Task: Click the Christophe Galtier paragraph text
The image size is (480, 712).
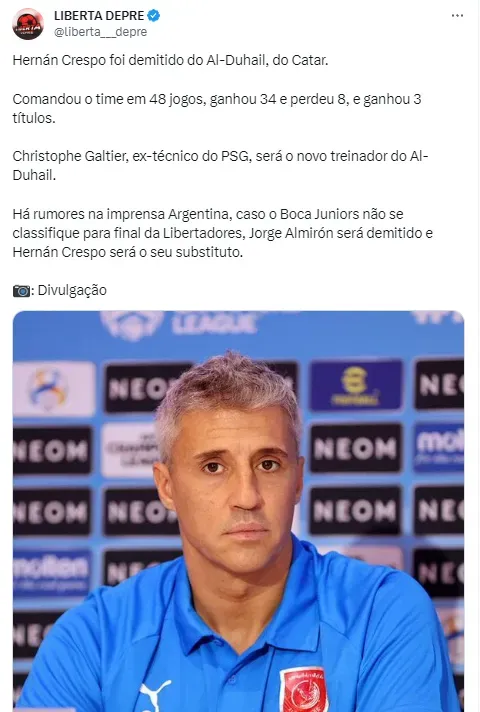Action: pyautogui.click(x=220, y=165)
